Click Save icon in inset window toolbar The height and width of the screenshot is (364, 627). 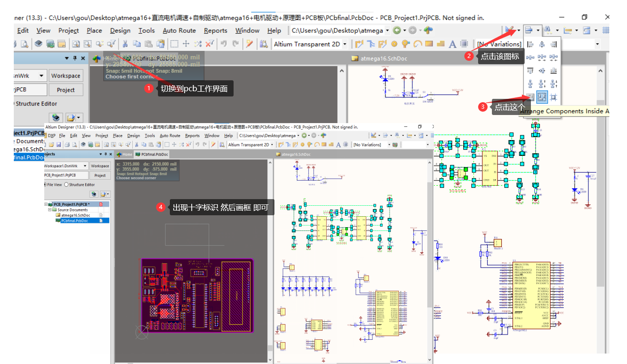59,145
